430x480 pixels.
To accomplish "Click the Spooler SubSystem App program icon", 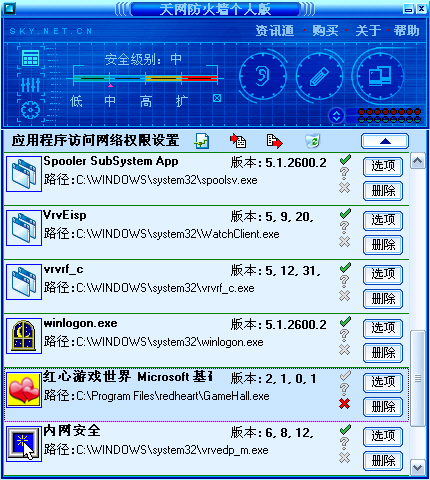I will pos(24,174).
